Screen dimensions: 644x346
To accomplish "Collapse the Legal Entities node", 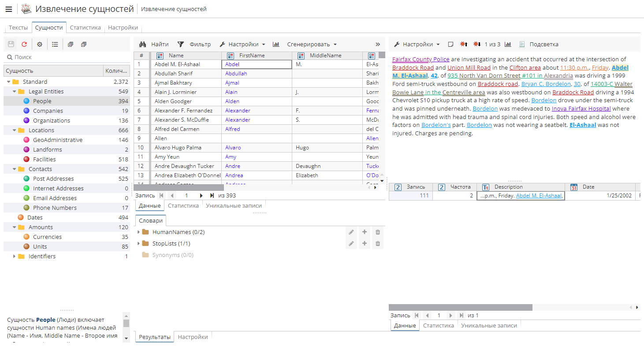I will point(15,92).
